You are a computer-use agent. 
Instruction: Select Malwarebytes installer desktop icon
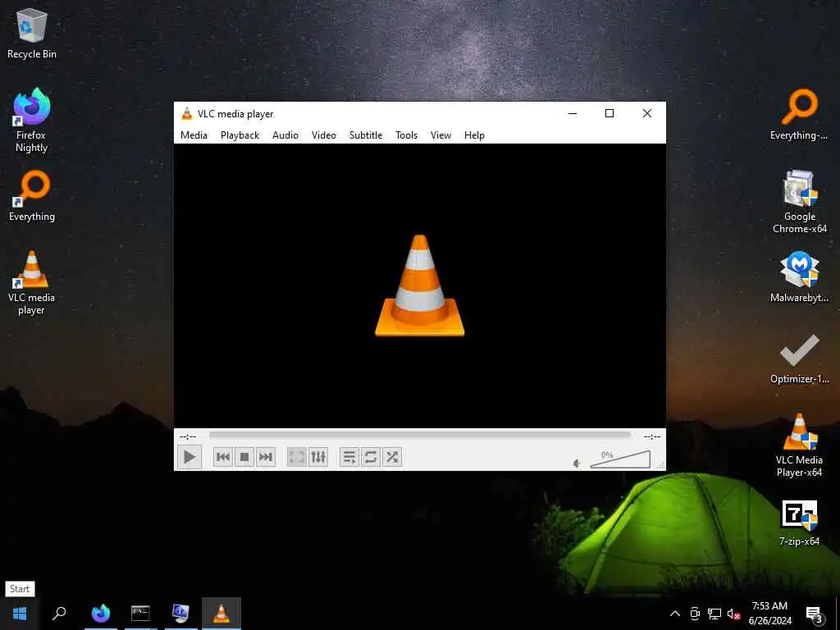799,277
